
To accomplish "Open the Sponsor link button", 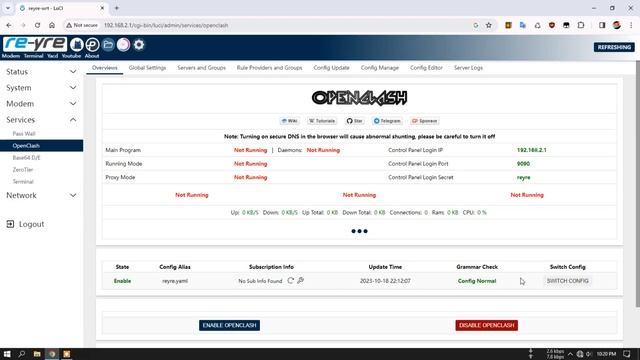I will pyautogui.click(x=424, y=121).
